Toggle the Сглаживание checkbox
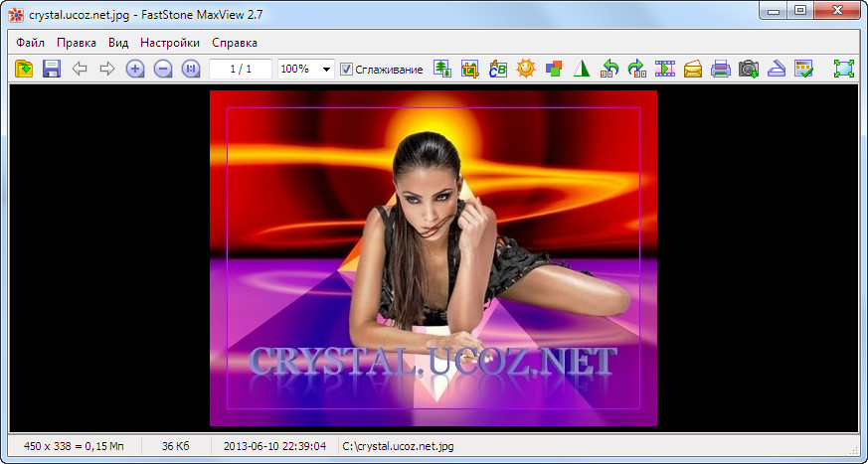The image size is (868, 464). (346, 70)
